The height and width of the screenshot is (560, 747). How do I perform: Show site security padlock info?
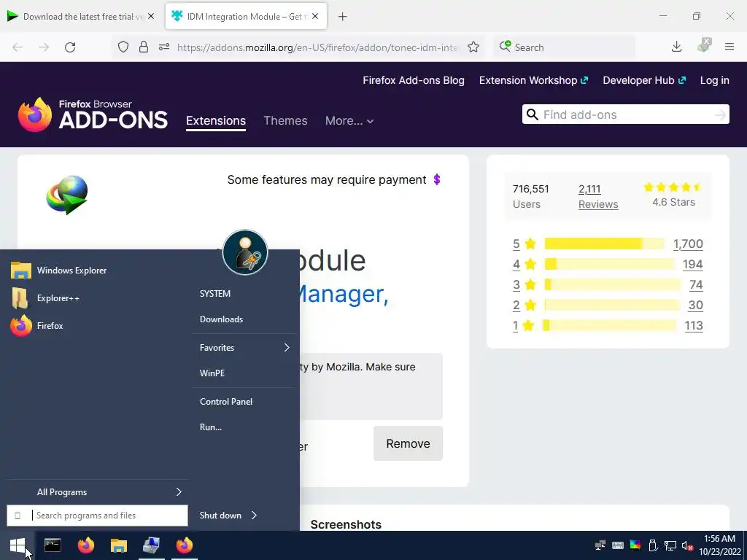click(x=144, y=47)
